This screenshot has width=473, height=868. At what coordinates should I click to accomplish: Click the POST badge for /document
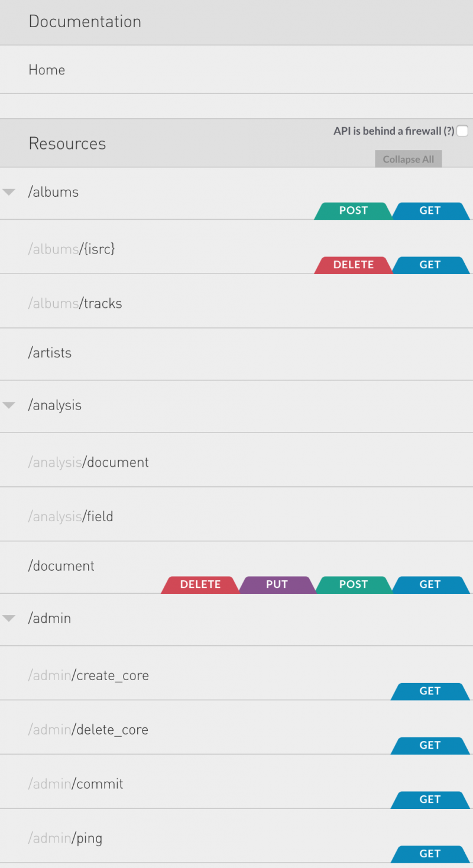tap(354, 585)
